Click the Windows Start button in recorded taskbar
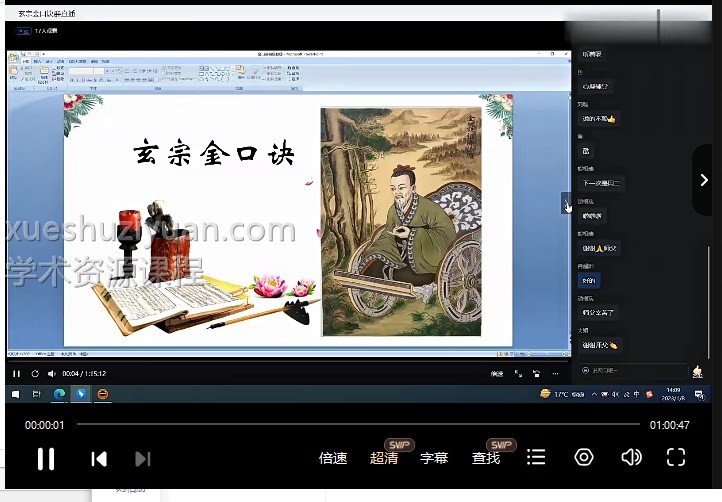Image resolution: width=722 pixels, height=502 pixels. 17,394
